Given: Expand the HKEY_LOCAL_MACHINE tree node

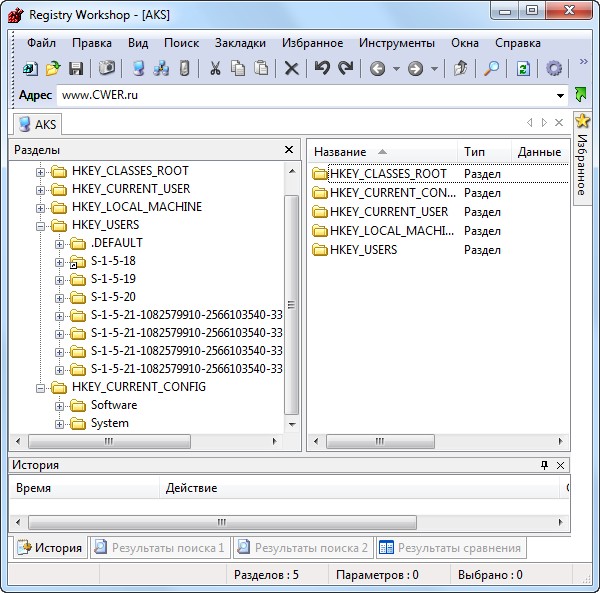Looking at the screenshot, I should (x=41, y=207).
